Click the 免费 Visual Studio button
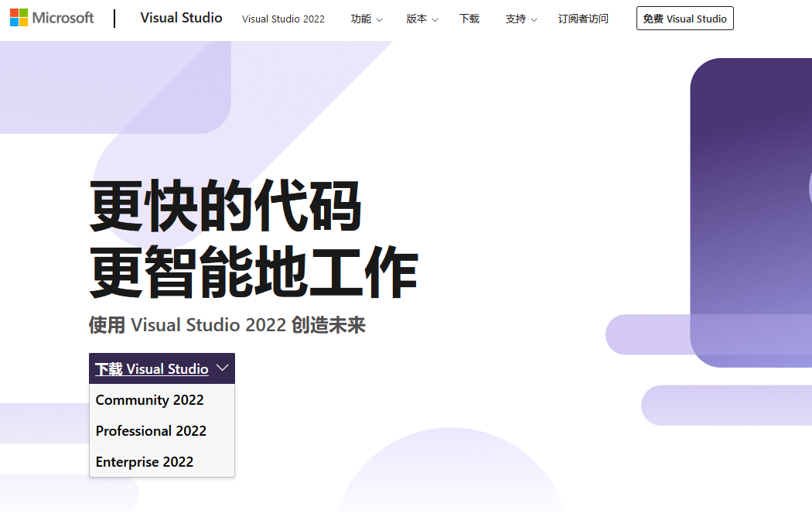This screenshot has width=812, height=517. [x=684, y=18]
